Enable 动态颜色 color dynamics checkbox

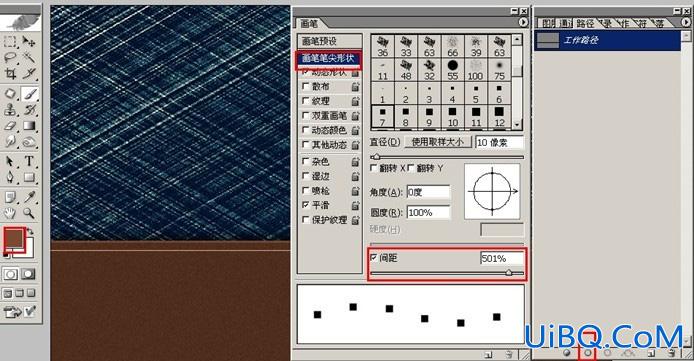(x=305, y=130)
